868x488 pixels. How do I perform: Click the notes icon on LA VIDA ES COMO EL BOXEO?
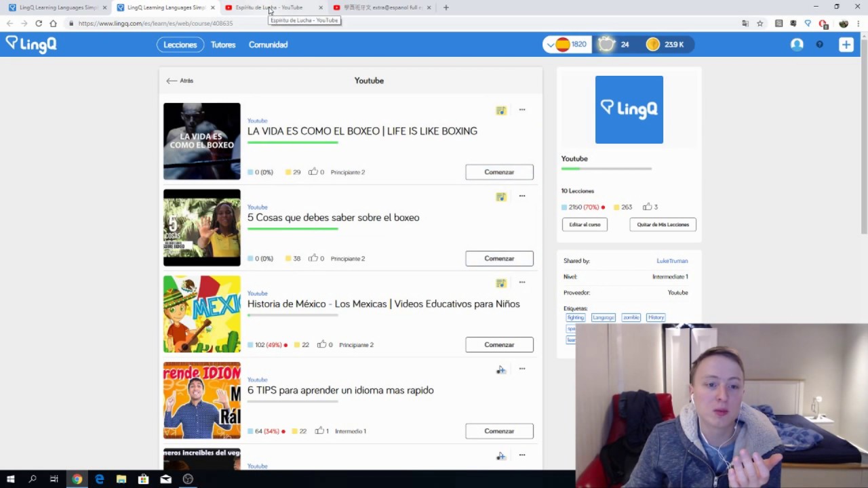pos(500,110)
